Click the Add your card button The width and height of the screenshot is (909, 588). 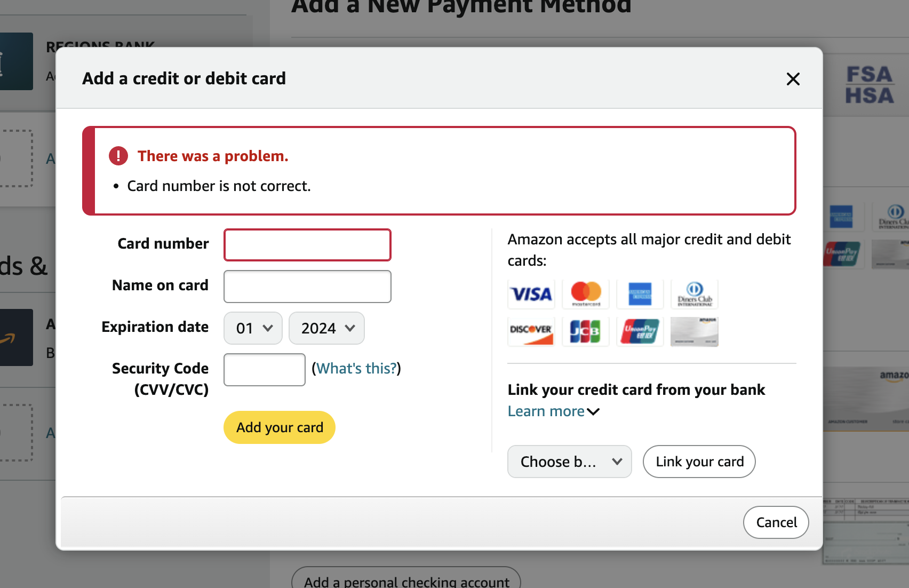point(280,427)
